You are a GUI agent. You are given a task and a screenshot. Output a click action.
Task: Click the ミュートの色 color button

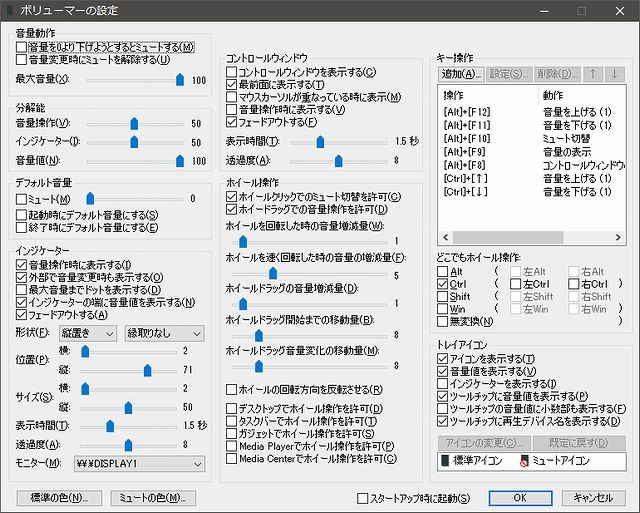(x=150, y=497)
